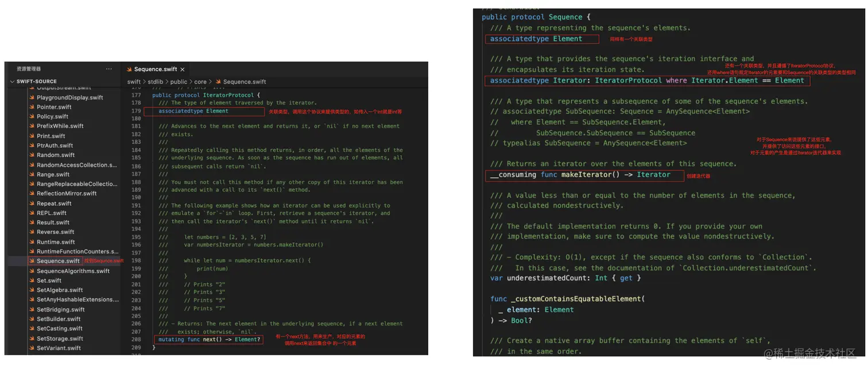
Task: Switch to the Sequence.swift editor tab
Action: click(x=156, y=69)
